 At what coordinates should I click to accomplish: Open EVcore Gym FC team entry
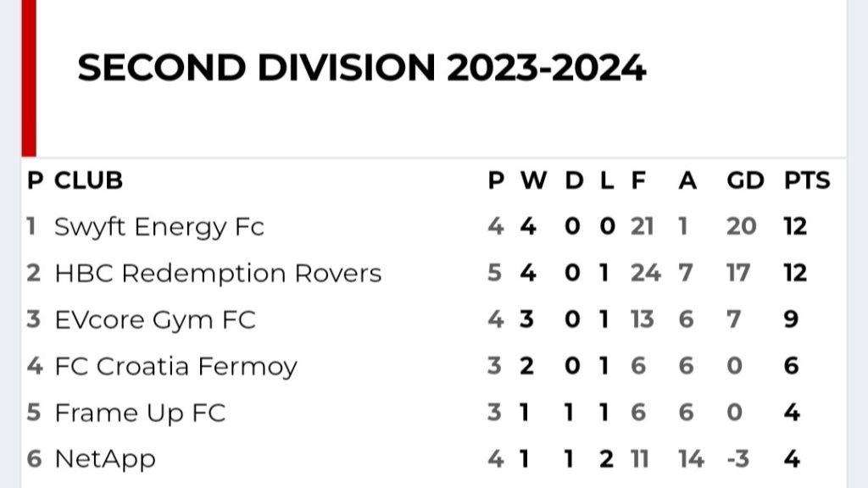tap(155, 320)
